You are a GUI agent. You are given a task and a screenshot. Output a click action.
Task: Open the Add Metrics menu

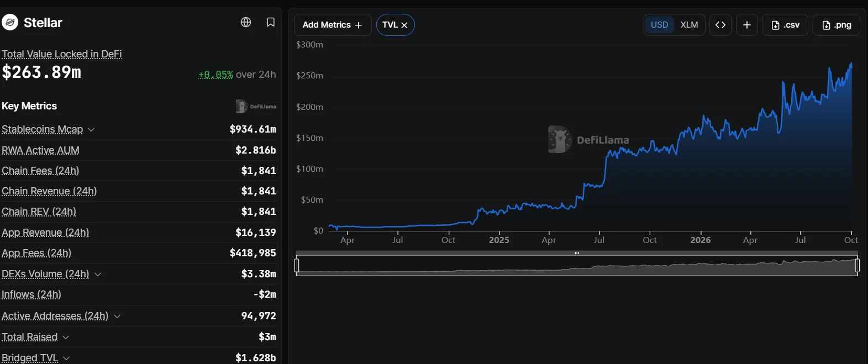click(x=333, y=25)
